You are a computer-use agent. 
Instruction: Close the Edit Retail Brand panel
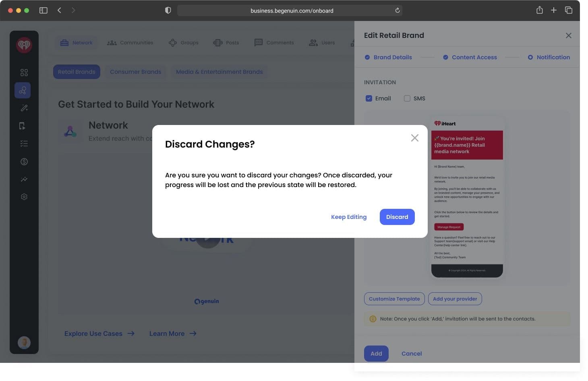[568, 35]
